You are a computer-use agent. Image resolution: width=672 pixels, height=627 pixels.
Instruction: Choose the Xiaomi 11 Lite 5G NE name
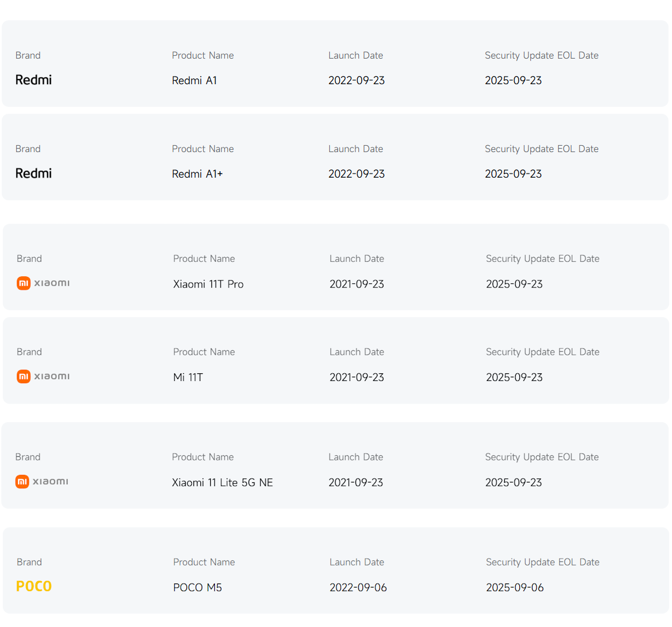pyautogui.click(x=222, y=483)
